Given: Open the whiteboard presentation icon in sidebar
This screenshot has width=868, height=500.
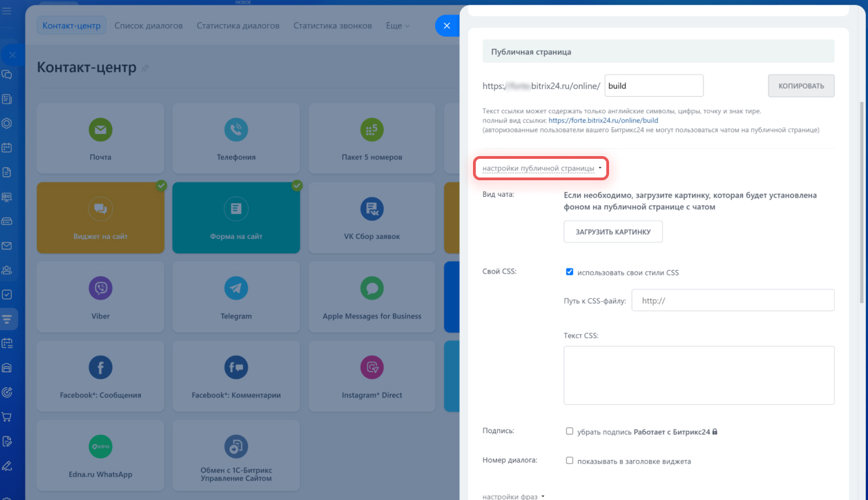Looking at the screenshot, I should click(x=7, y=197).
